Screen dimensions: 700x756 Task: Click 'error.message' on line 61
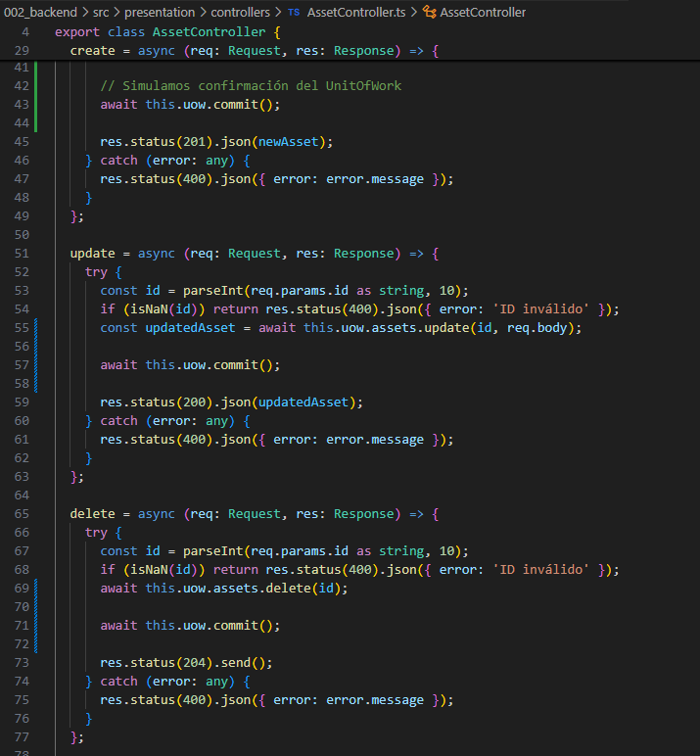coord(375,440)
